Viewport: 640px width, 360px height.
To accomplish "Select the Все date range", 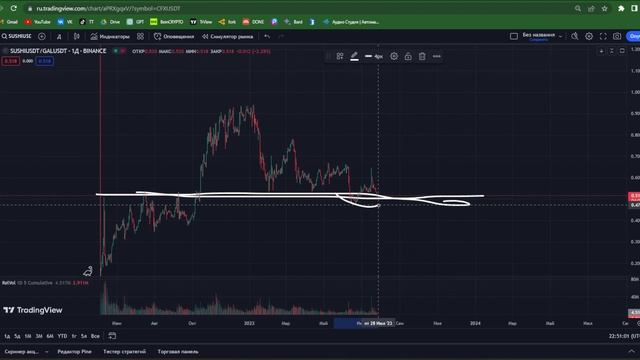I will point(95,336).
